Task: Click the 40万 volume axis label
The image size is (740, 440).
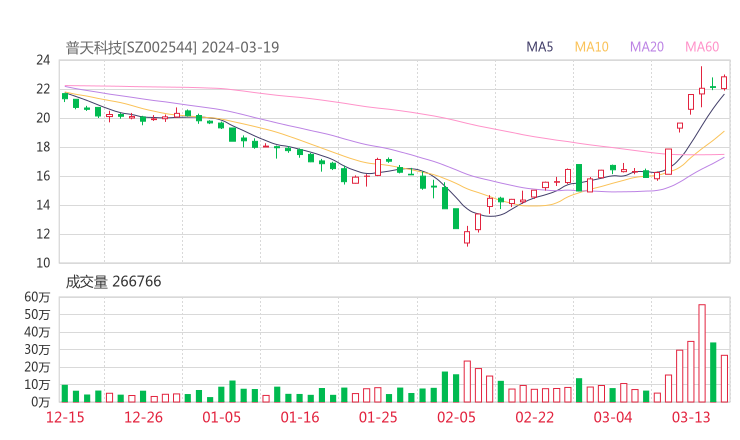Action: click(x=37, y=332)
